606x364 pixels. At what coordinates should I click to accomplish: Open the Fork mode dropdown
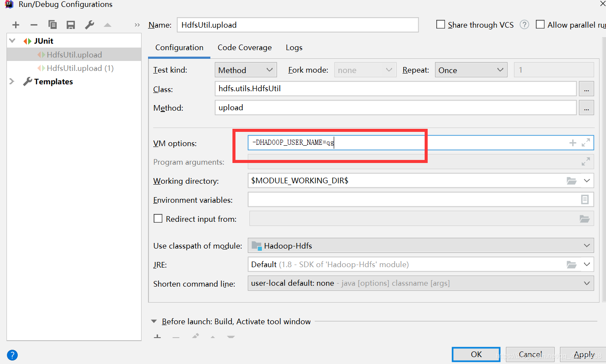point(365,70)
